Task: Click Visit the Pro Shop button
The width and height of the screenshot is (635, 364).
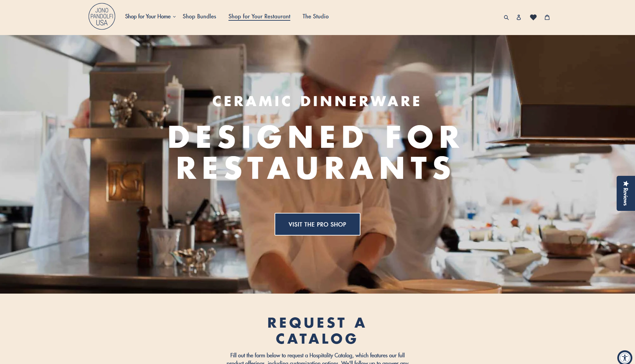Action: tap(317, 224)
